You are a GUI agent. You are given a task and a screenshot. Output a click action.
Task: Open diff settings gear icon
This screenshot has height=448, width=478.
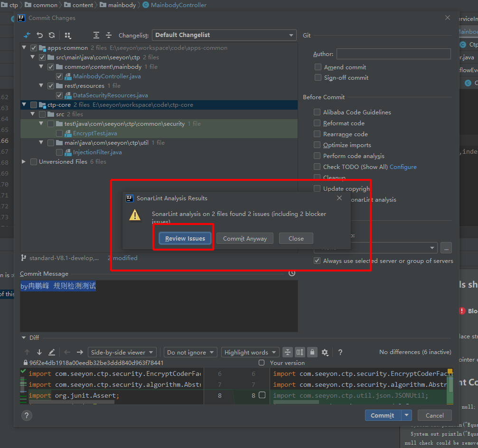coord(325,352)
